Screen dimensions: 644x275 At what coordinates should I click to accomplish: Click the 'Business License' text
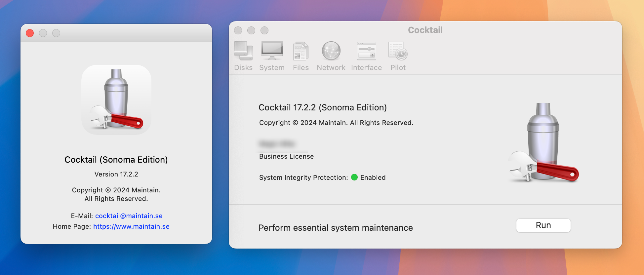(286, 156)
